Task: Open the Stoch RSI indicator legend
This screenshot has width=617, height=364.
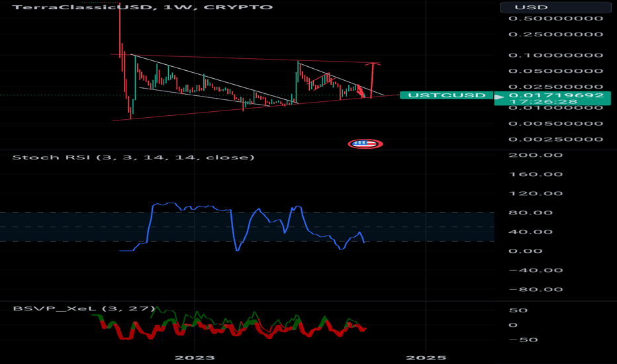Action: (x=133, y=158)
